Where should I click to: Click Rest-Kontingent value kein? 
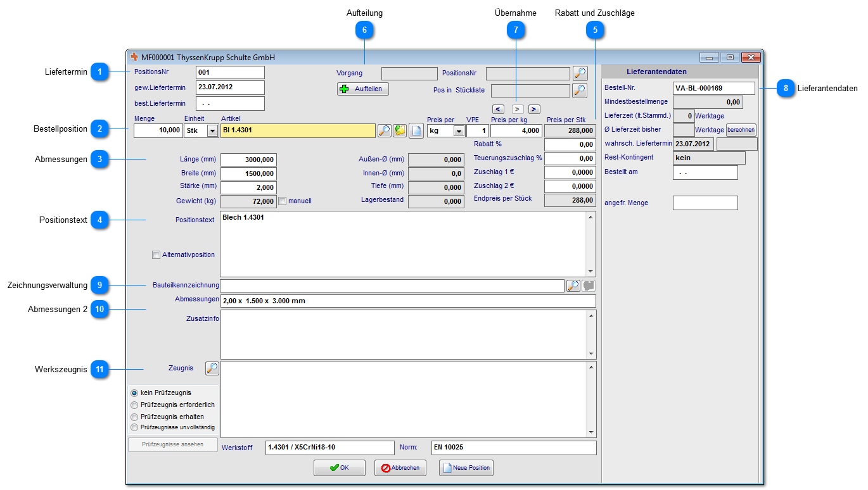(x=709, y=158)
